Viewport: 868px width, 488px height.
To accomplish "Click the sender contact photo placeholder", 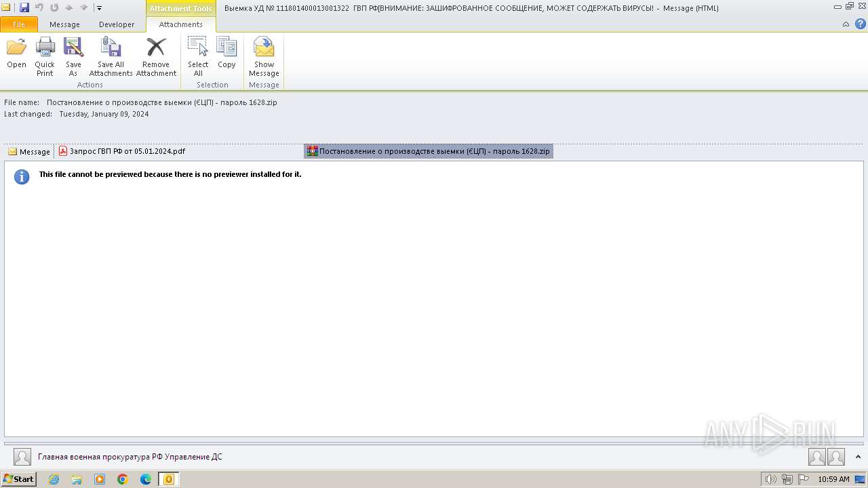I will click(22, 457).
